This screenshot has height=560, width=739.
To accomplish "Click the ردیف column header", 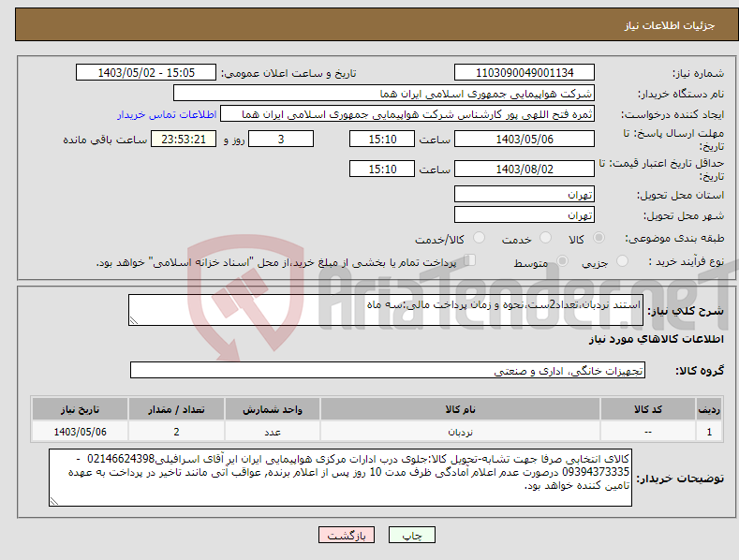I will 709,409.
